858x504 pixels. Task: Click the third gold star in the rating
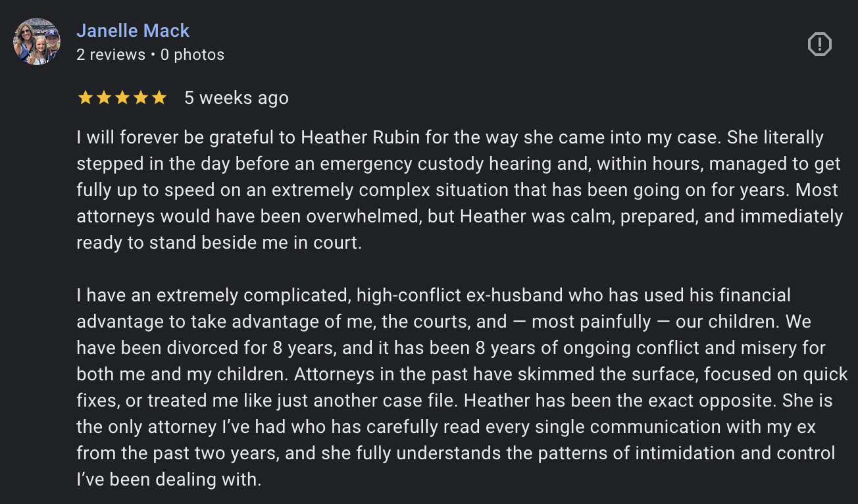(122, 98)
